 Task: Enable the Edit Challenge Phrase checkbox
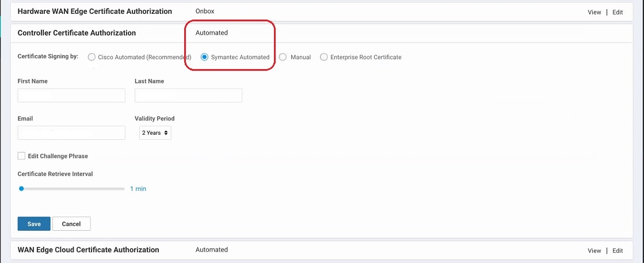(21, 156)
